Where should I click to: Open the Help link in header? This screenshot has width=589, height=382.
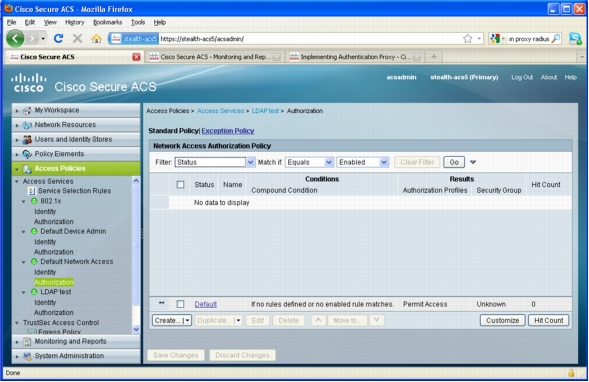click(570, 77)
